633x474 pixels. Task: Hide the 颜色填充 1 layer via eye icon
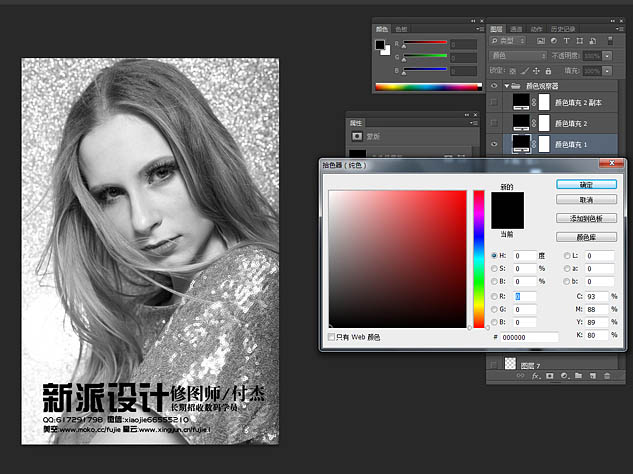[x=494, y=145]
